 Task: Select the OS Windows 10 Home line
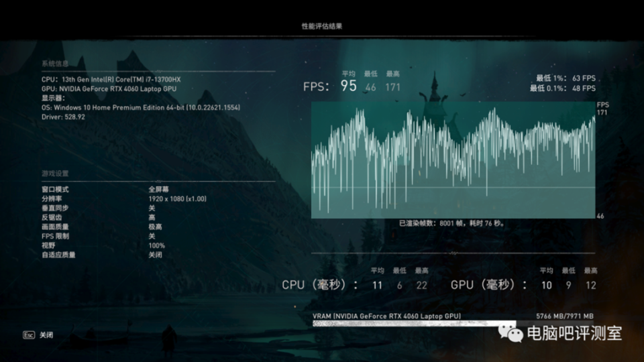point(141,107)
